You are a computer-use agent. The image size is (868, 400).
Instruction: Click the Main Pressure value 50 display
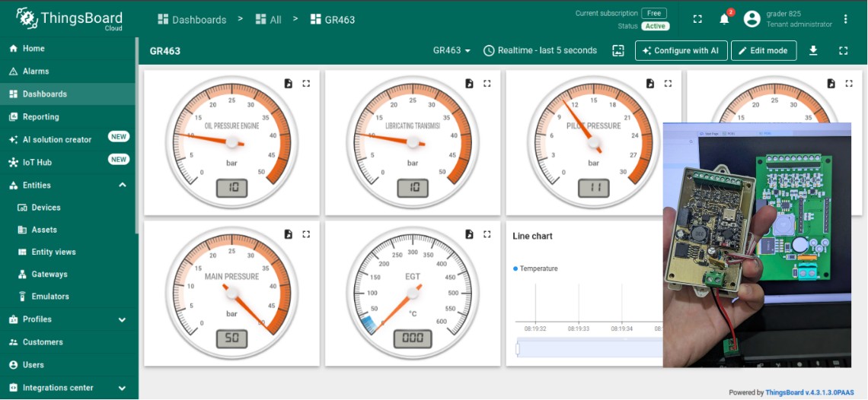pos(232,338)
